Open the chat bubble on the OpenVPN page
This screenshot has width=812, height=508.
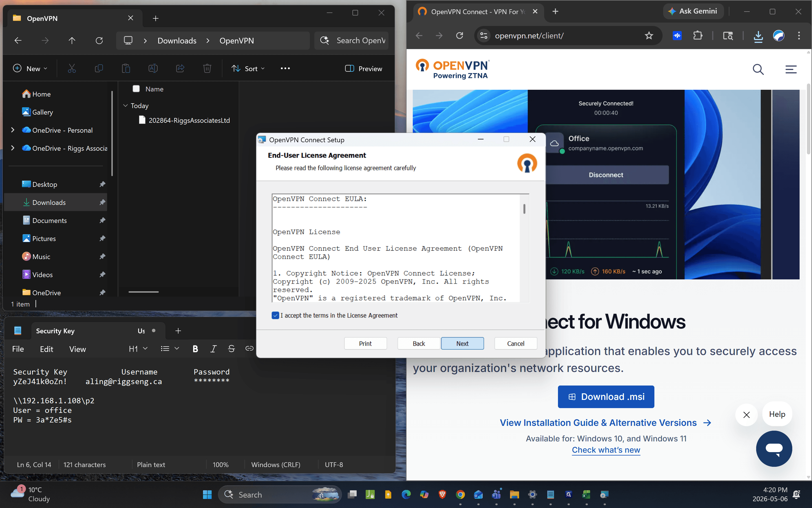click(774, 448)
